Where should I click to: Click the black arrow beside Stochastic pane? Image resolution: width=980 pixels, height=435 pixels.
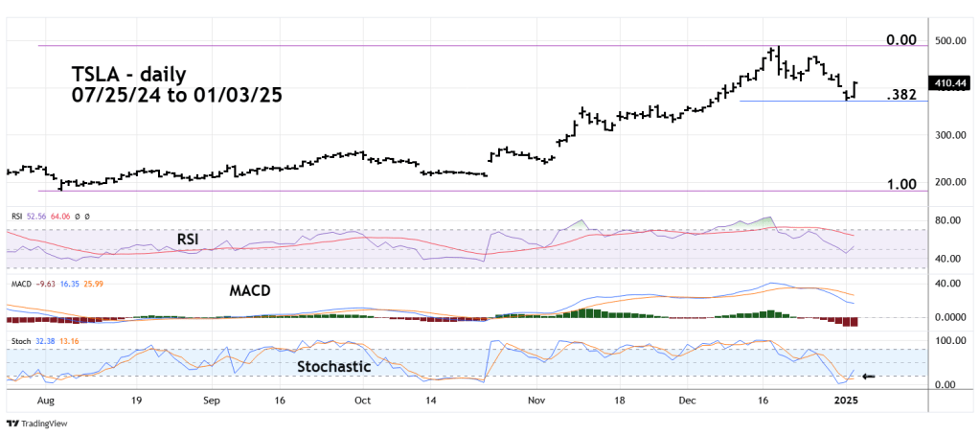point(869,377)
